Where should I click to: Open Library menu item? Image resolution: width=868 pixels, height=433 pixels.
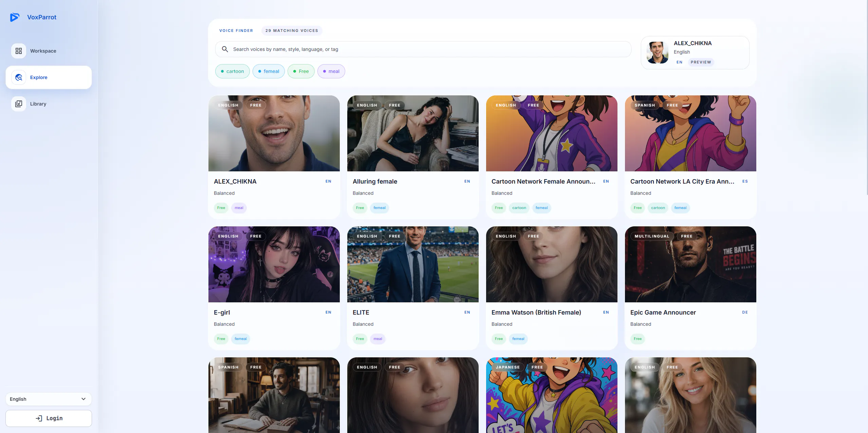coord(49,104)
